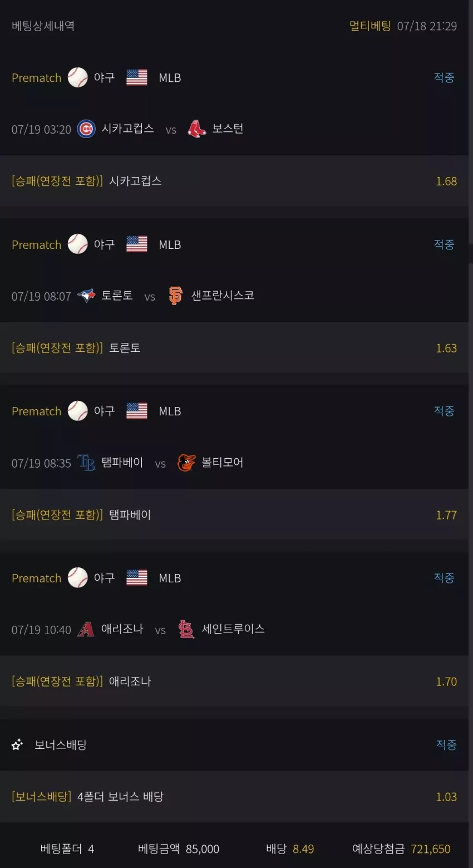Click the Tampa Bay Rays logo
The width and height of the screenshot is (473, 868).
86,462
